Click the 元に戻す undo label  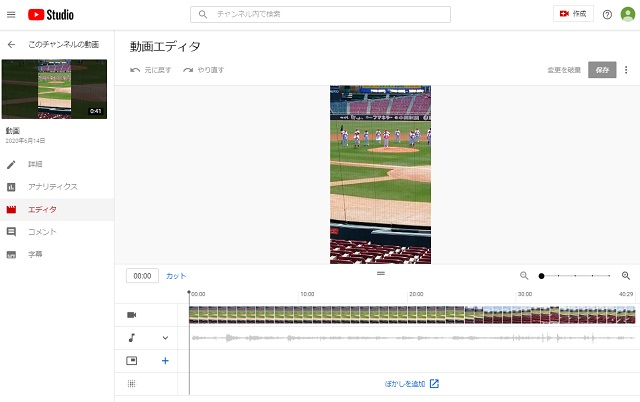point(158,70)
